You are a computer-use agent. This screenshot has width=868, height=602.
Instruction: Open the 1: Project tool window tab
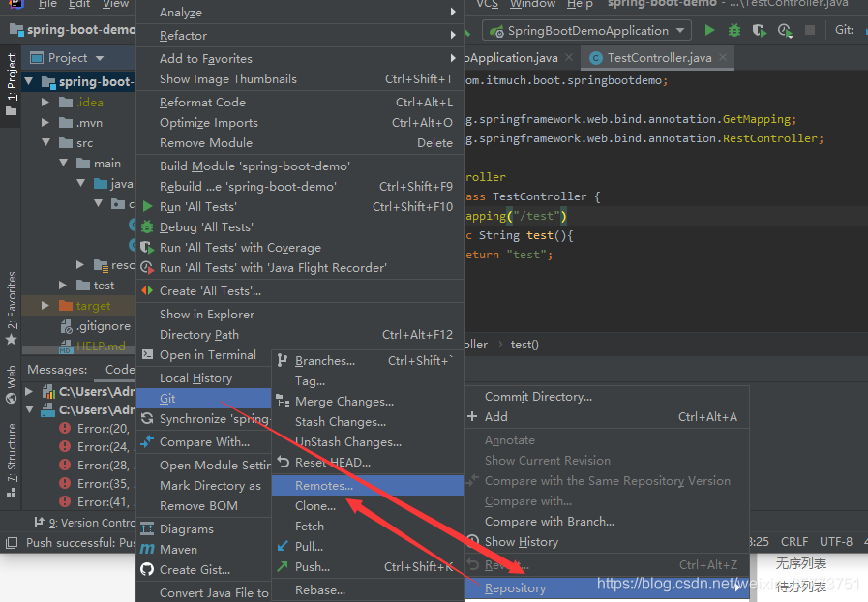click(x=11, y=84)
